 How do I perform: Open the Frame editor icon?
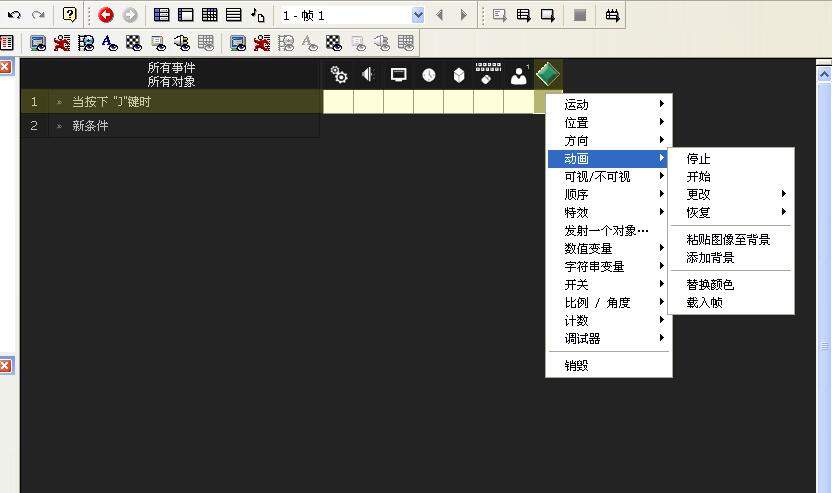(185, 15)
